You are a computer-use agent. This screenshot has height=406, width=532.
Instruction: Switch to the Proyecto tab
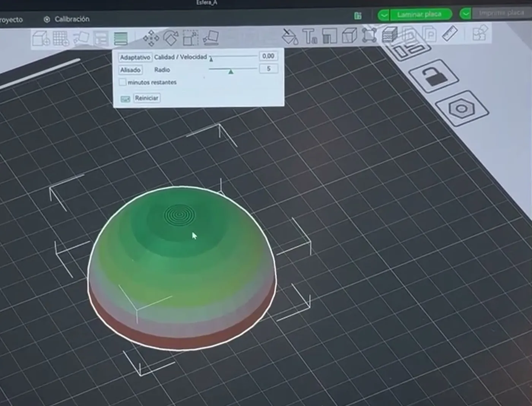[x=11, y=20]
